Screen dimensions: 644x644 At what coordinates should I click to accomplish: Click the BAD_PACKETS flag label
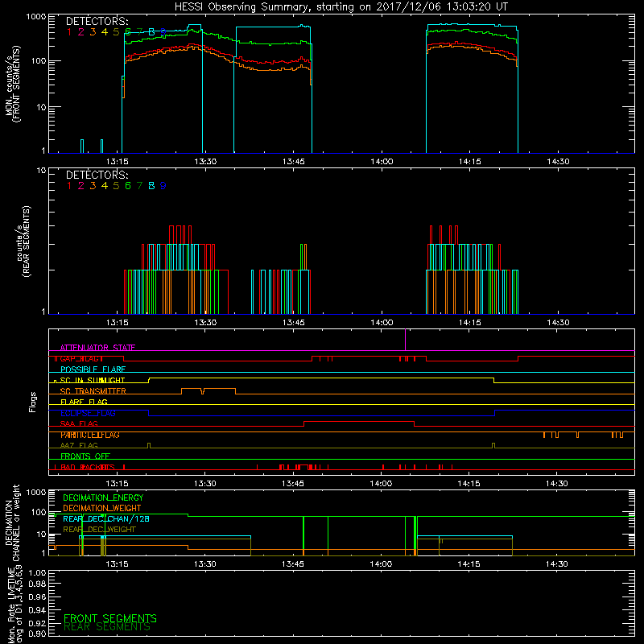coord(88,468)
